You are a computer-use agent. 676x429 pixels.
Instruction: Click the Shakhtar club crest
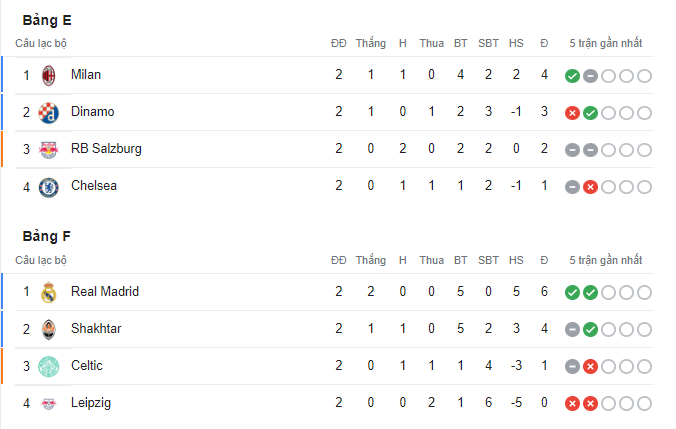click(x=49, y=329)
